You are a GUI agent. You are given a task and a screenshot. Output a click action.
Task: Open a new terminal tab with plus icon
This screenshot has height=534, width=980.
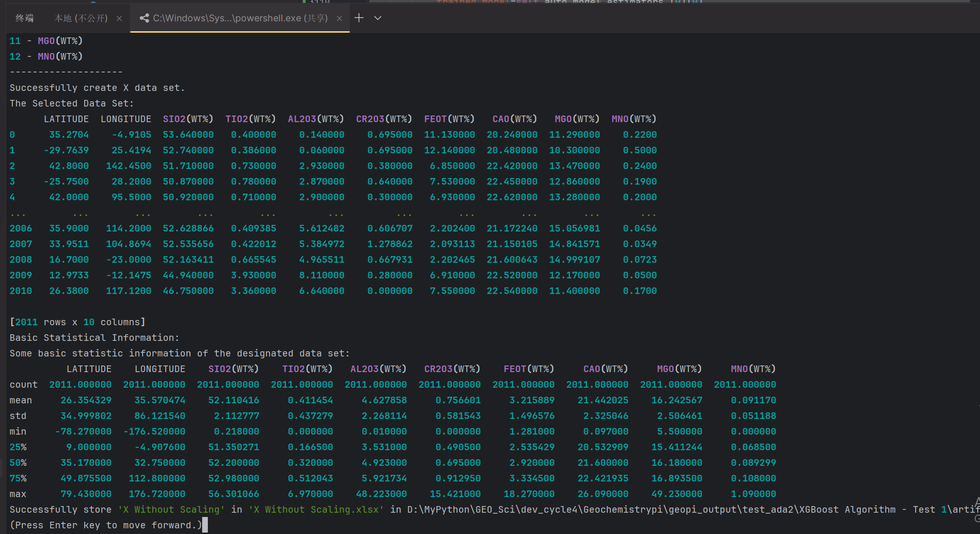[359, 18]
